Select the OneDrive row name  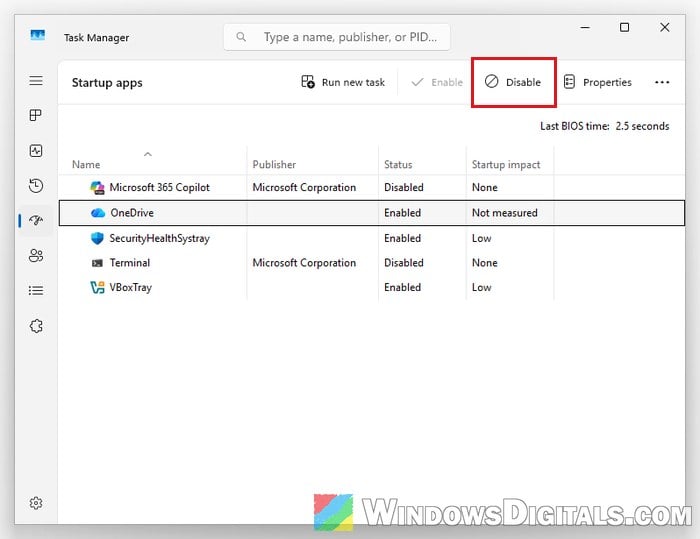point(132,213)
